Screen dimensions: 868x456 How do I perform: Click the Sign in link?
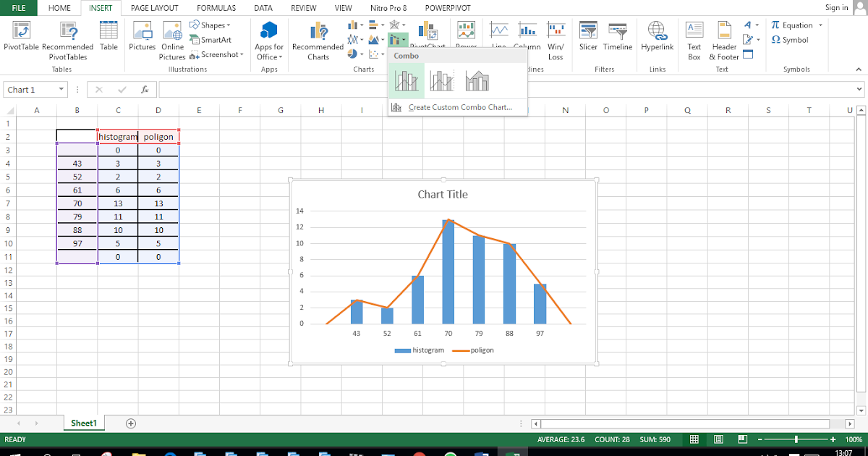(x=836, y=8)
